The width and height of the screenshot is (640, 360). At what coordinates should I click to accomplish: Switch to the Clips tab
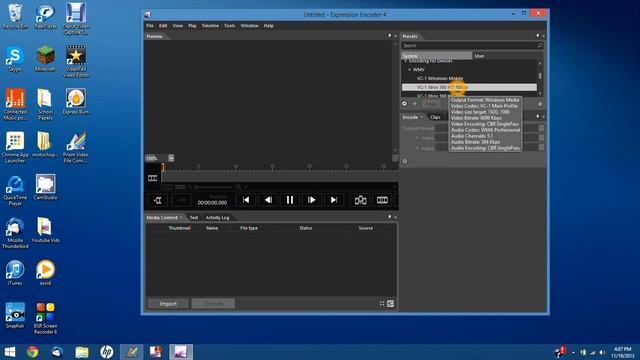tap(435, 117)
